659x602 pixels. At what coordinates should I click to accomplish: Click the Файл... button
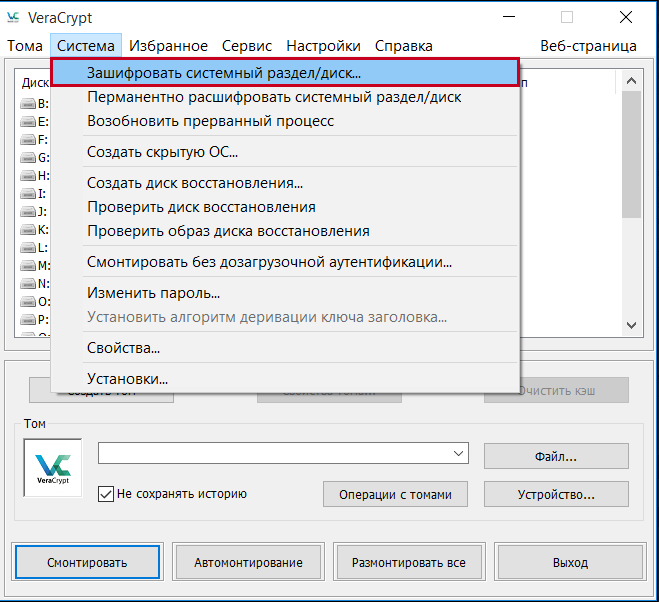pos(556,457)
